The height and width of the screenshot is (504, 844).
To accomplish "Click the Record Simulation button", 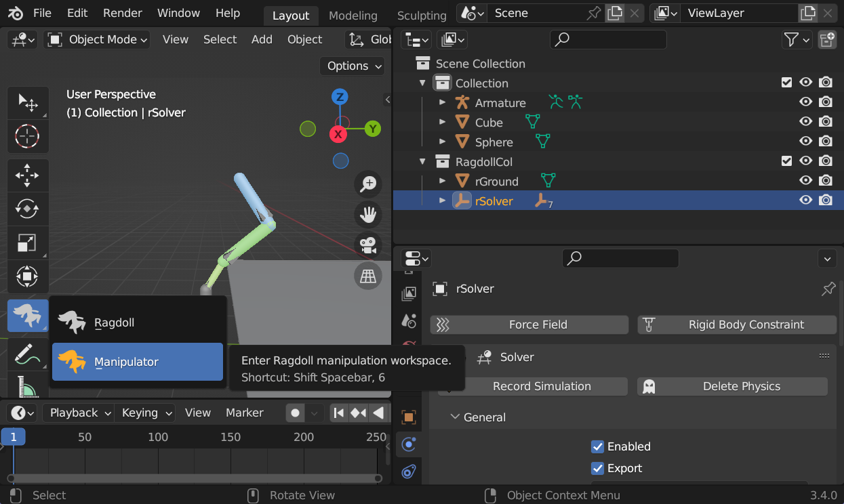I will point(541,386).
